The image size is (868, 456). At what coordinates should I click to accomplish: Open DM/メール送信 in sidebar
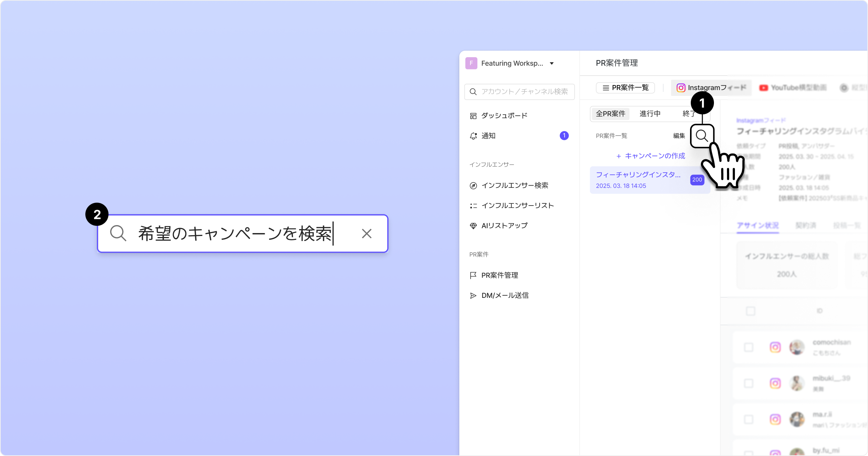[505, 295]
